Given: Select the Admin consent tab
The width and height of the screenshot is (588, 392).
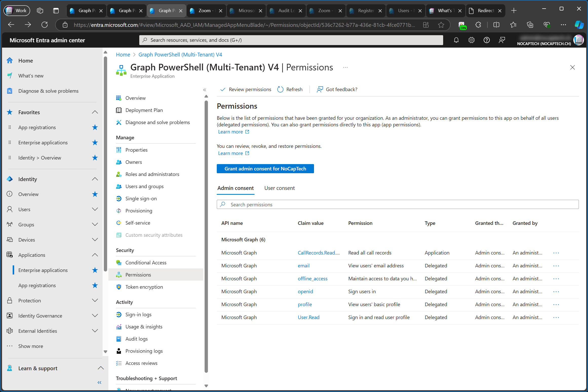Looking at the screenshot, I should (x=235, y=188).
